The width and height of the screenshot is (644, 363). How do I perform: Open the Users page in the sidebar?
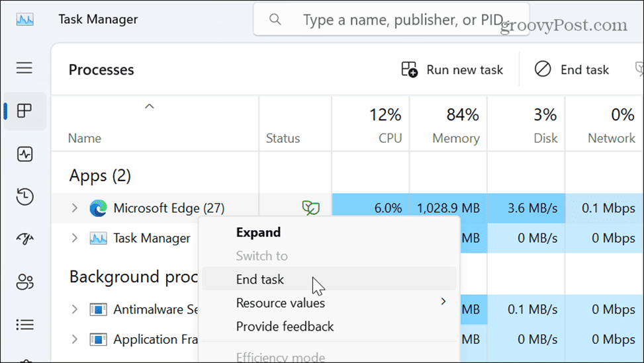[24, 282]
